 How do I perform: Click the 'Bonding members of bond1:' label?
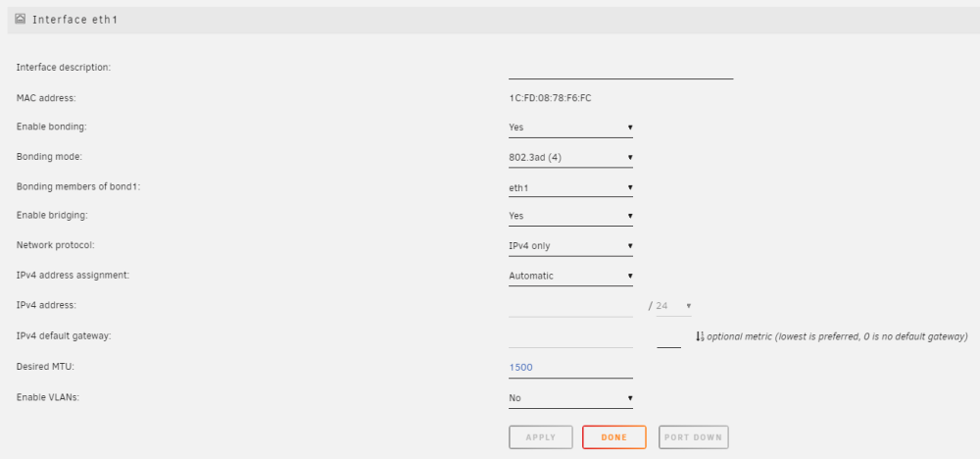coord(78,187)
